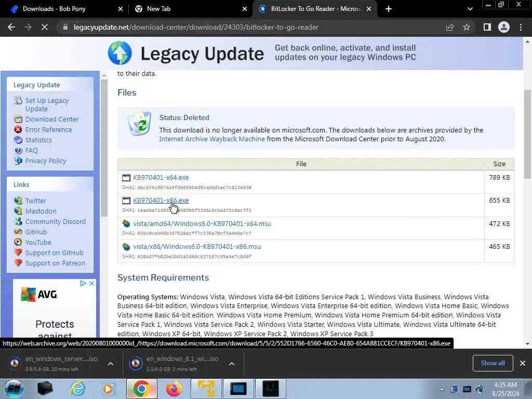The image size is (532, 399).
Task: Click the msu icon beside Windows6.0-KB970401-x86.msu
Action: click(126, 247)
